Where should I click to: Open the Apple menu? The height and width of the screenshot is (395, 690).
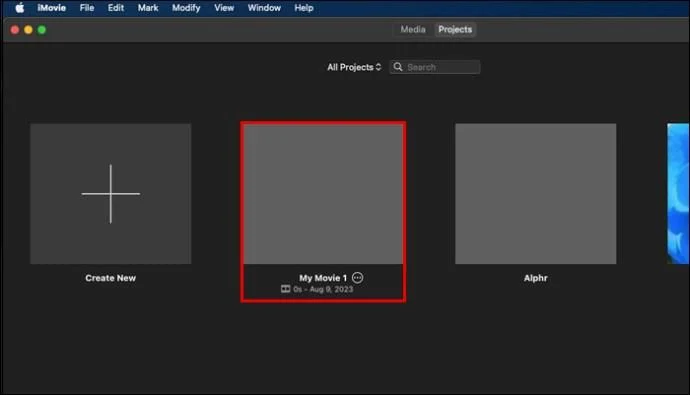tap(20, 8)
